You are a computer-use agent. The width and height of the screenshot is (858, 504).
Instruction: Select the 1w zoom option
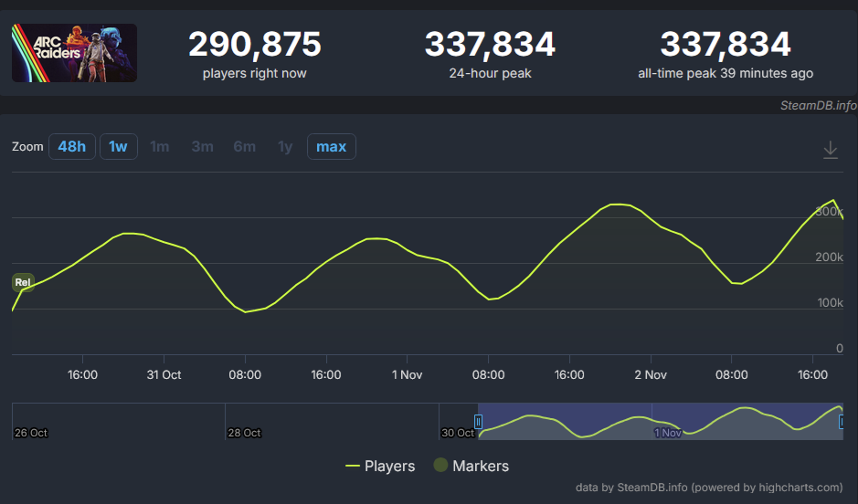coord(118,146)
